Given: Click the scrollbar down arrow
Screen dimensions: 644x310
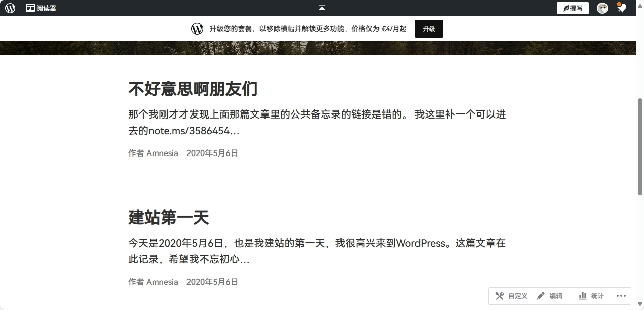Looking at the screenshot, I should tap(640, 305).
